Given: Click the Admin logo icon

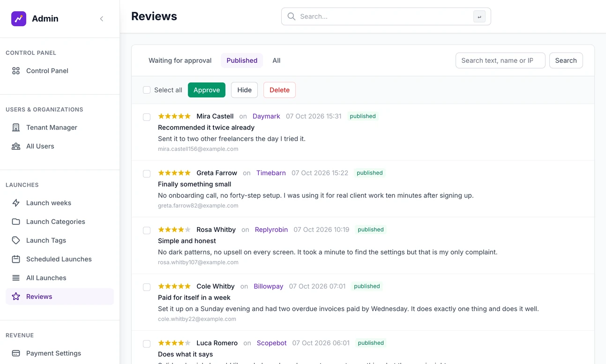Looking at the screenshot, I should pyautogui.click(x=19, y=19).
